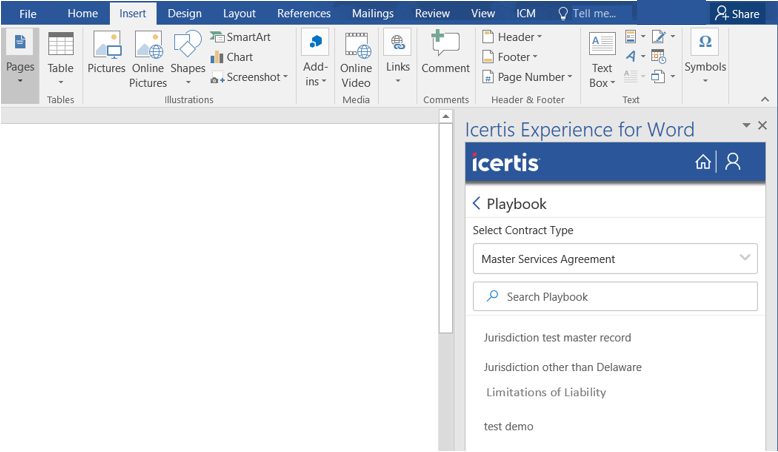
Task: Insert a Chart from the ribbon
Action: click(x=232, y=57)
